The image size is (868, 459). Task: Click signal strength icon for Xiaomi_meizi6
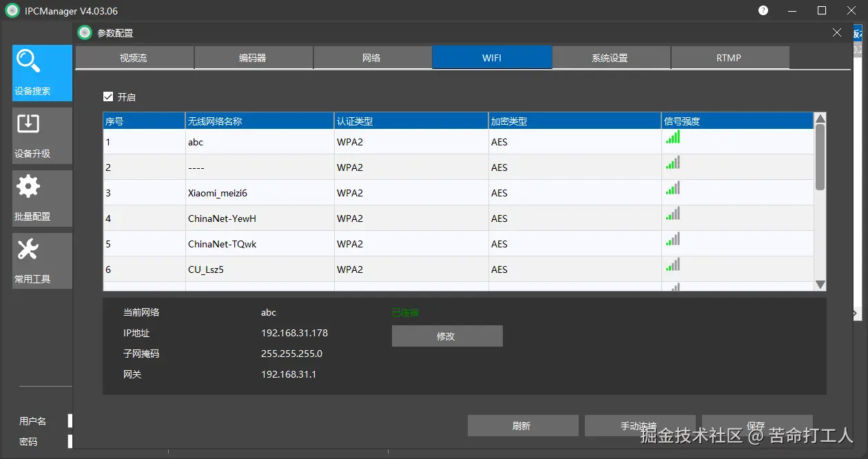673,187
